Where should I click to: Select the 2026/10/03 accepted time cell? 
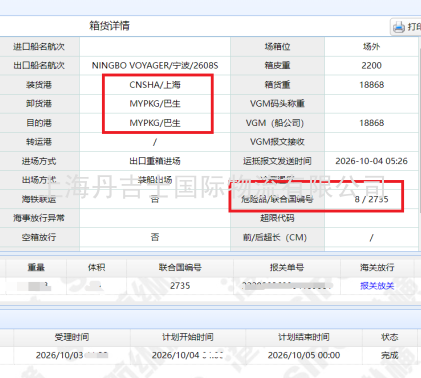coord(72,355)
